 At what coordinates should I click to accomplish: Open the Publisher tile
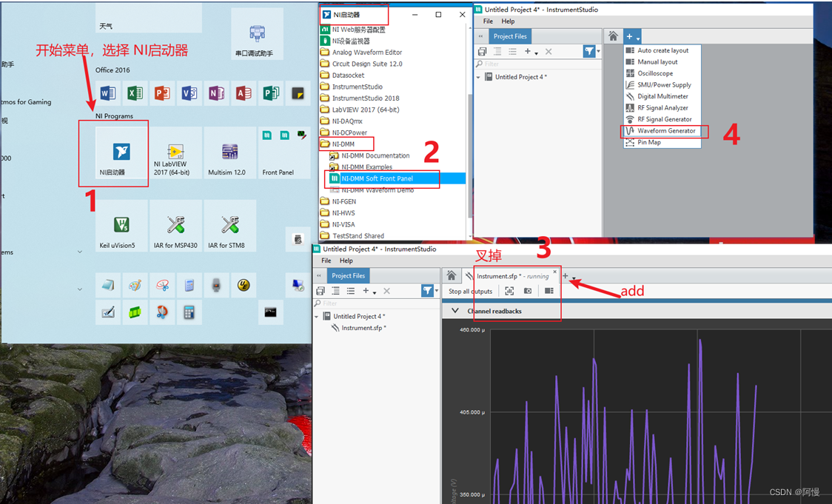point(271,94)
